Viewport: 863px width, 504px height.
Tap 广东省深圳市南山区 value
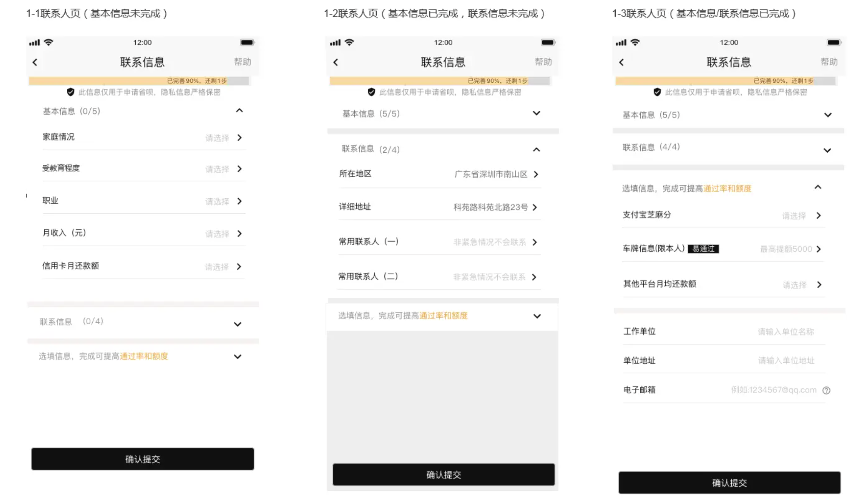coord(491,174)
